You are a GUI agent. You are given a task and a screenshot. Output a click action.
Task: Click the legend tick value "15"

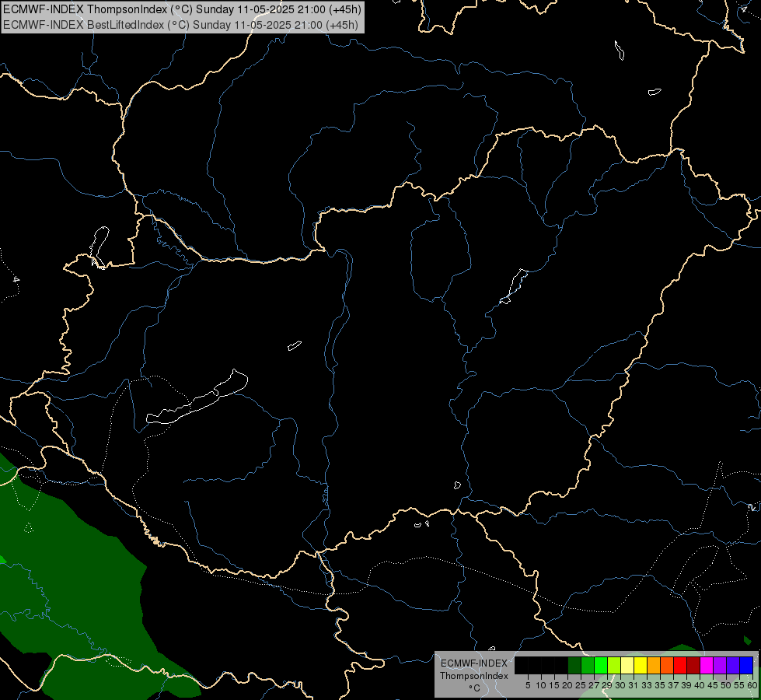coord(554,685)
